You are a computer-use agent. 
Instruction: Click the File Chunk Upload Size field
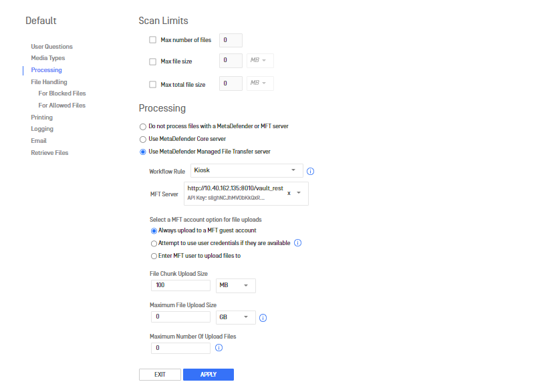[x=180, y=285]
